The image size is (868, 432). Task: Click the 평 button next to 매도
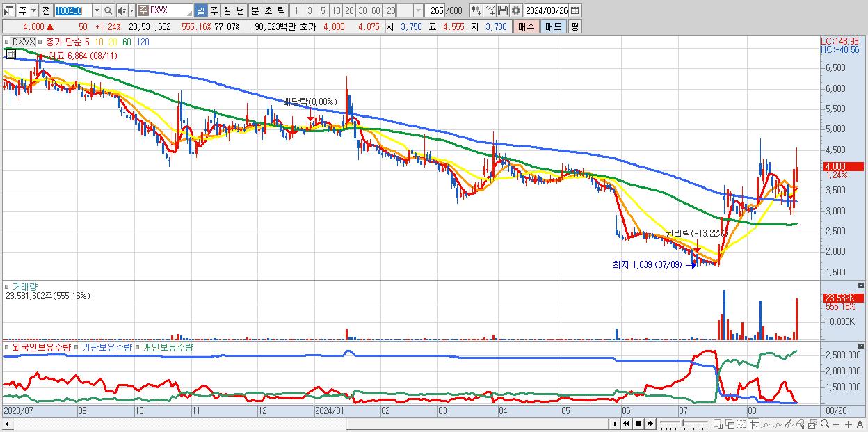(574, 26)
